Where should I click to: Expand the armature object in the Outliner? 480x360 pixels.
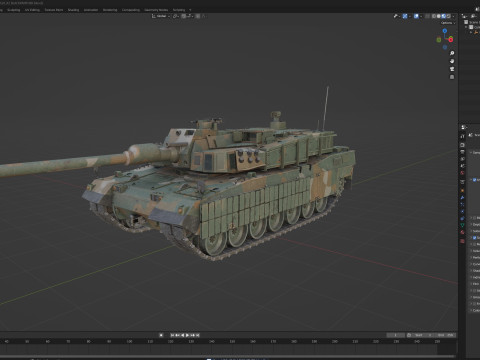click(471, 32)
